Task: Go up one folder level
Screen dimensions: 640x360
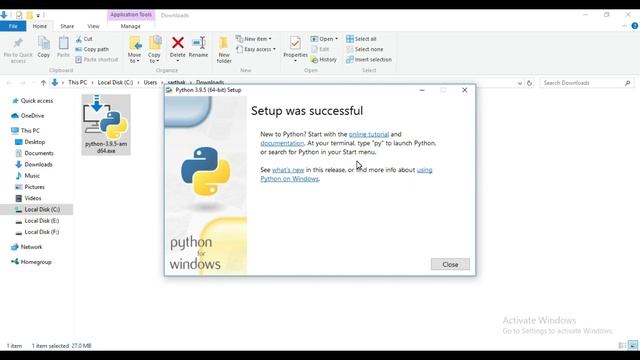Action: point(43,83)
